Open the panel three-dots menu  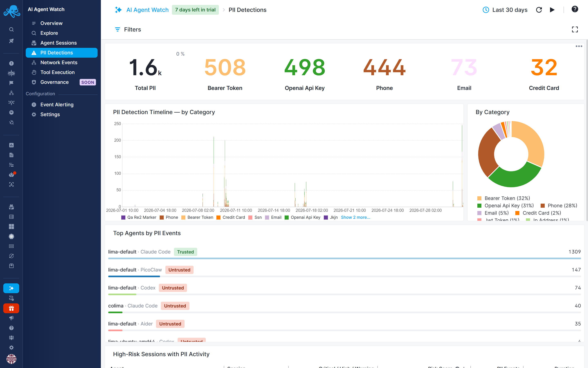(579, 46)
